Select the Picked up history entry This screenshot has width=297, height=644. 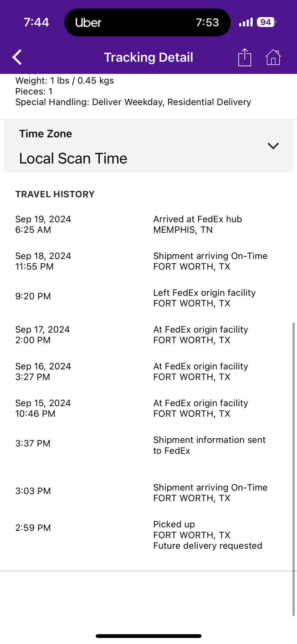click(148, 535)
